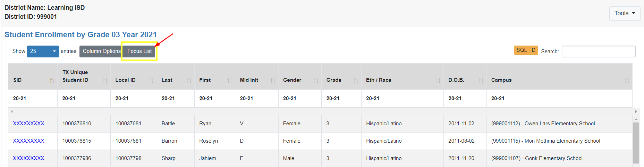Click the vertical scrollbar thumb
The width and height of the screenshot is (644, 167).
pos(636,143)
